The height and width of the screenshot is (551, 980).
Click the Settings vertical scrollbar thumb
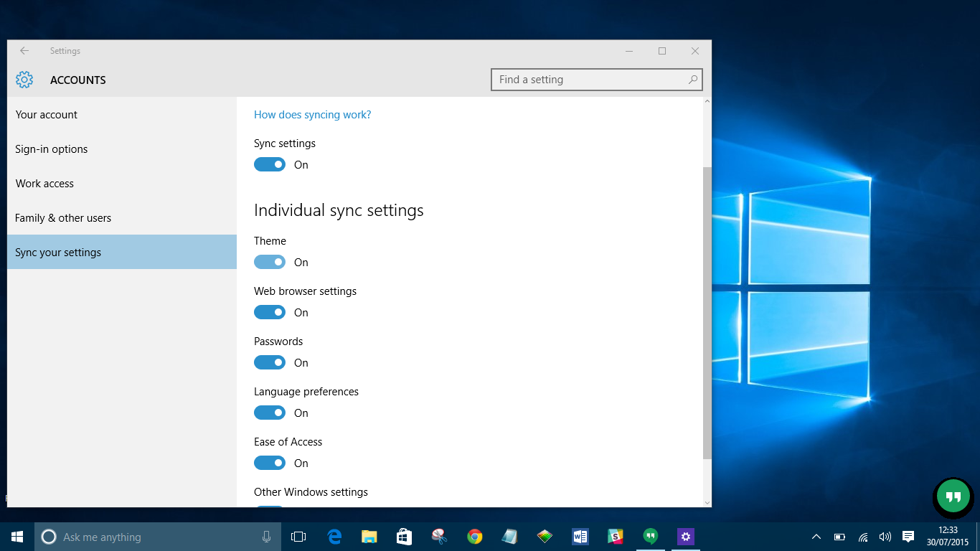(707, 313)
